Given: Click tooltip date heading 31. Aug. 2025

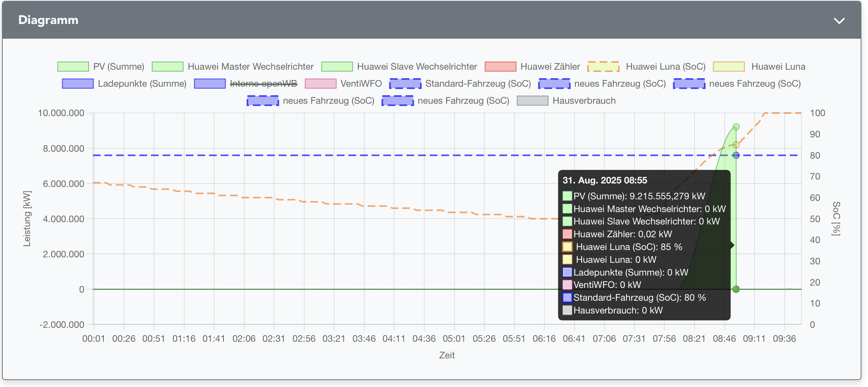Looking at the screenshot, I should (x=605, y=180).
